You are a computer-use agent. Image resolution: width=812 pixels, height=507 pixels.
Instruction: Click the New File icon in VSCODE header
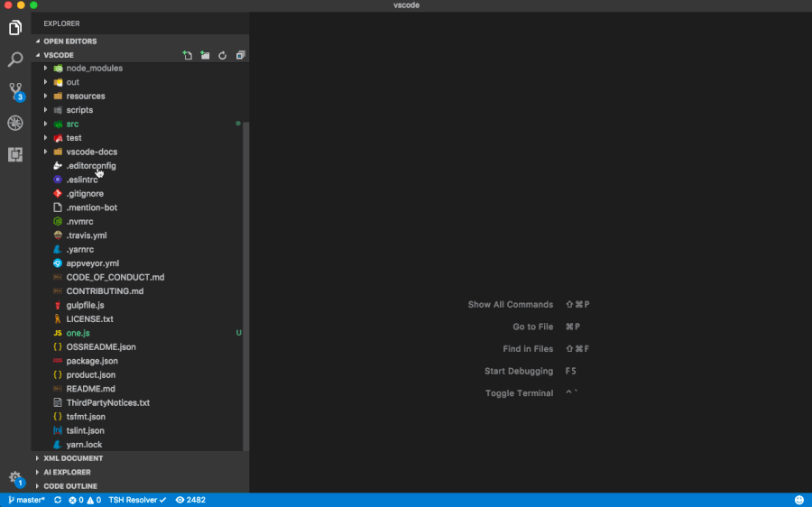pyautogui.click(x=188, y=55)
